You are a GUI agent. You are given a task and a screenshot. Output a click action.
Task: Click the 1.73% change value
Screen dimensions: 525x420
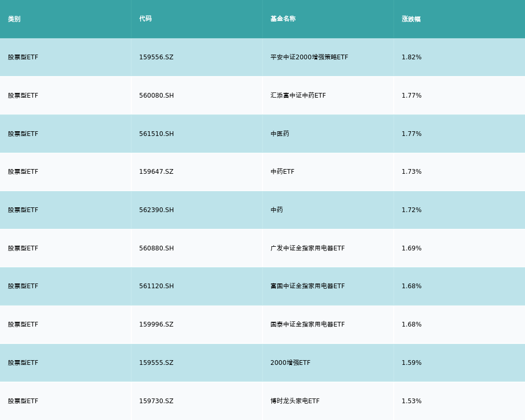coord(412,172)
